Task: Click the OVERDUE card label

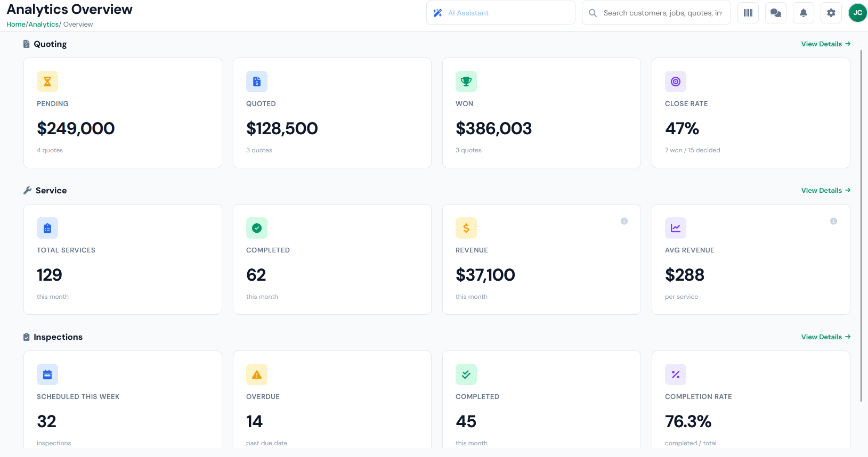Action: [x=263, y=397]
